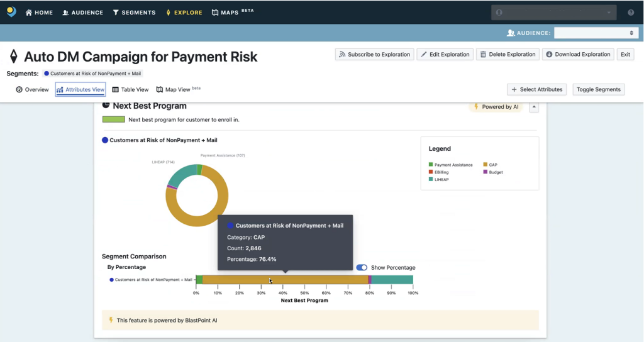The height and width of the screenshot is (342, 644).
Task: Open the Home navigation item
Action: [x=39, y=13]
